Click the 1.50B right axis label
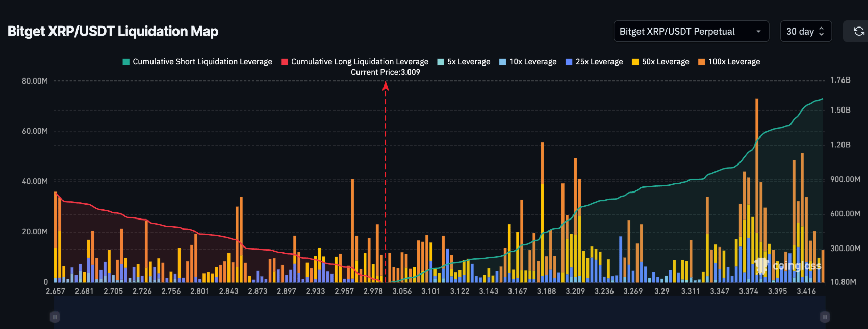The height and width of the screenshot is (329, 868). coord(840,110)
